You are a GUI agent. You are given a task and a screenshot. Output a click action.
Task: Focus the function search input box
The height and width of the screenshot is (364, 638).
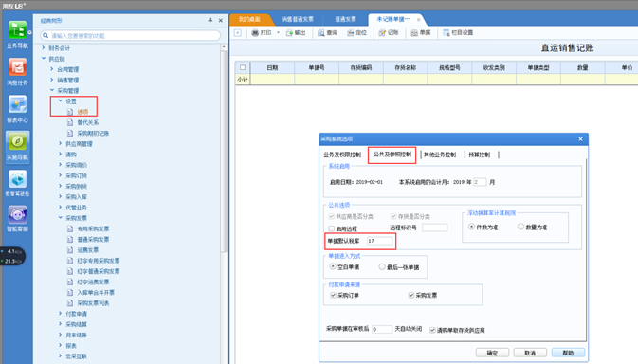pyautogui.click(x=130, y=36)
